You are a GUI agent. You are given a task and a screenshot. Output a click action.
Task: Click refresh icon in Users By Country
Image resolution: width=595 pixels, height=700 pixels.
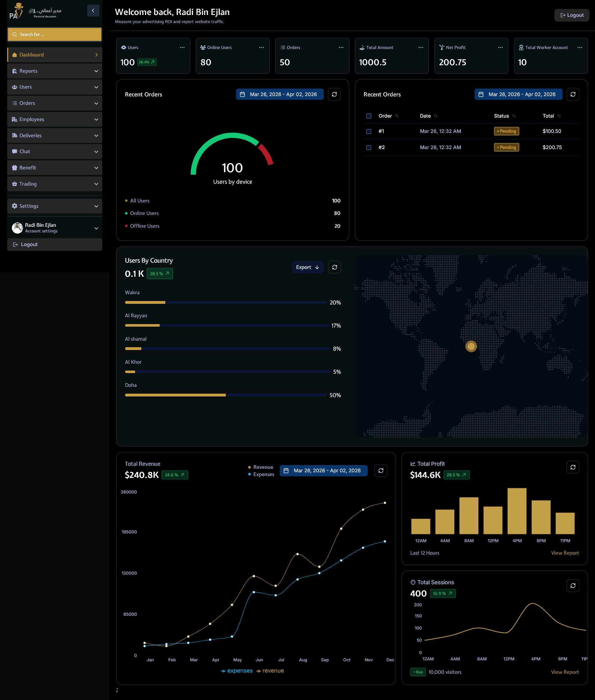coord(334,267)
